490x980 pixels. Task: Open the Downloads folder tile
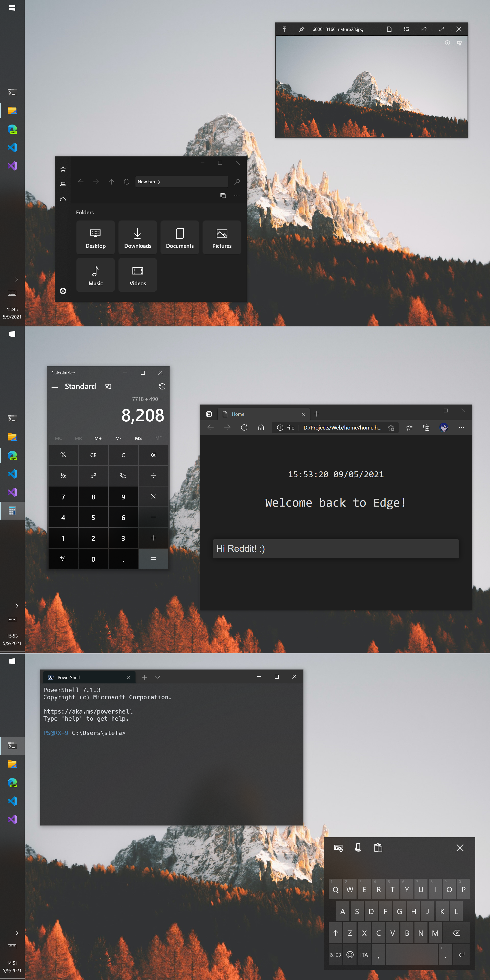pyautogui.click(x=138, y=237)
